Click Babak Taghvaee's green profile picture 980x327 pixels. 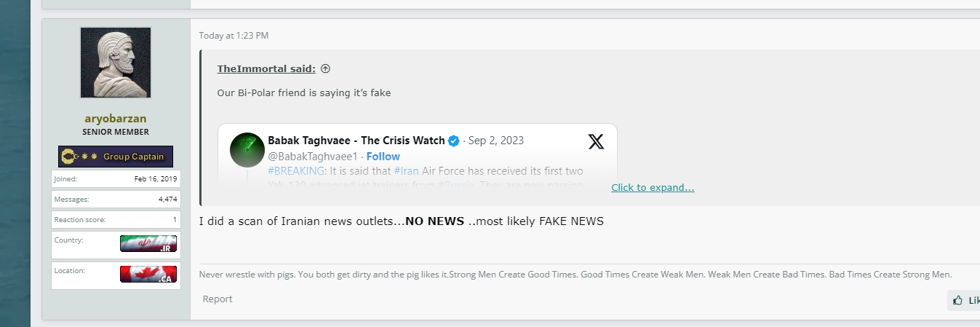pos(247,150)
